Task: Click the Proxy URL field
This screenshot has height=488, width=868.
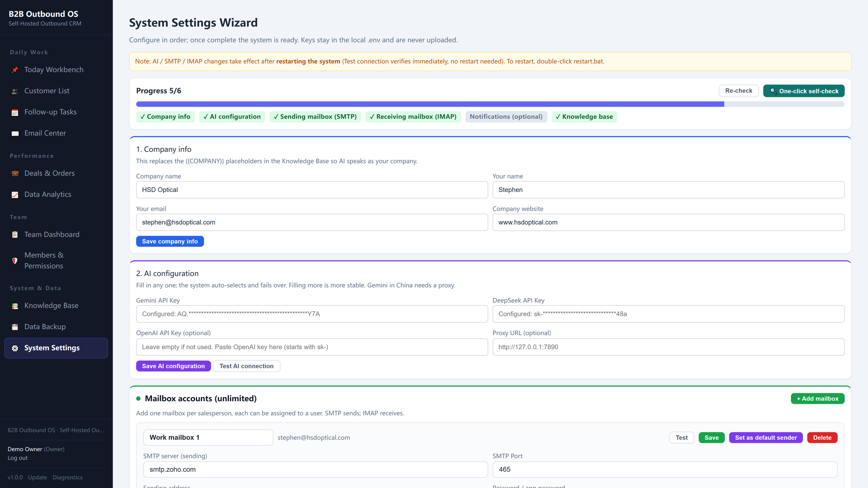Action: [668, 347]
